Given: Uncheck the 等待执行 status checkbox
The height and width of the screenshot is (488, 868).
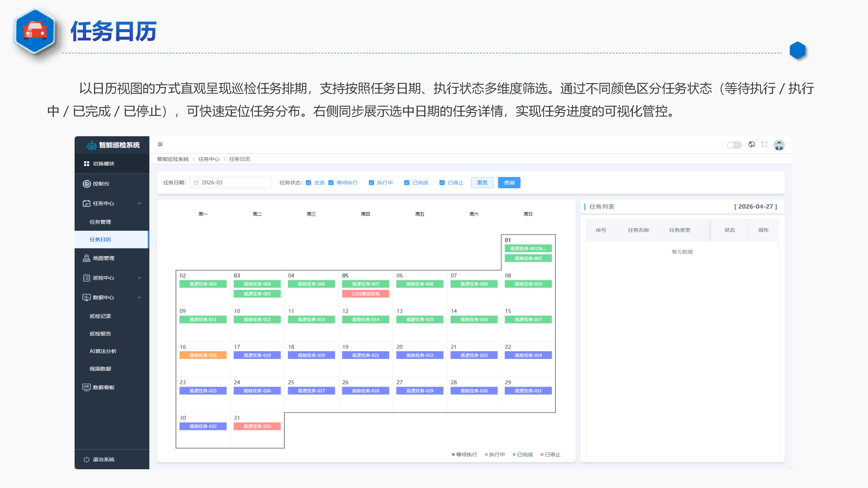Looking at the screenshot, I should click(x=331, y=183).
